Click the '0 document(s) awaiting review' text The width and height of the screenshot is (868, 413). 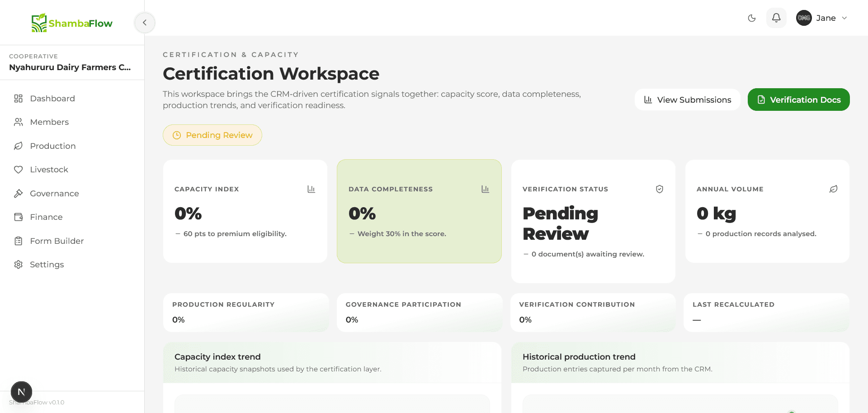[x=588, y=254]
